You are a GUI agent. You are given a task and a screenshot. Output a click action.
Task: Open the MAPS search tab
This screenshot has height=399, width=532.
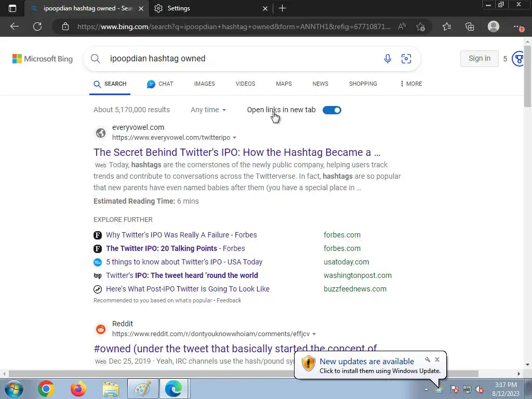pos(284,84)
